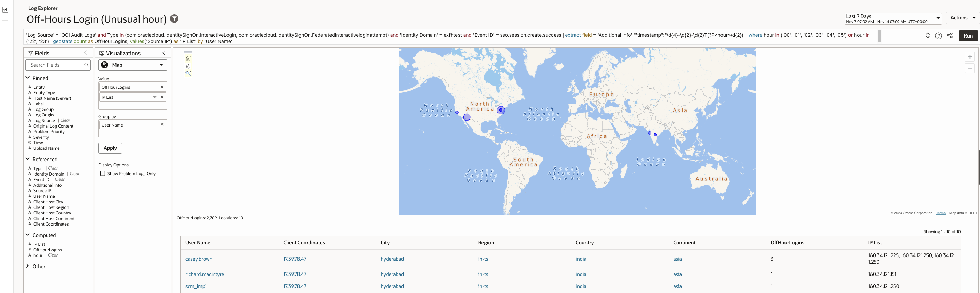This screenshot has width=980, height=293.
Task: Zoom out the map with minus button
Action: [x=970, y=68]
